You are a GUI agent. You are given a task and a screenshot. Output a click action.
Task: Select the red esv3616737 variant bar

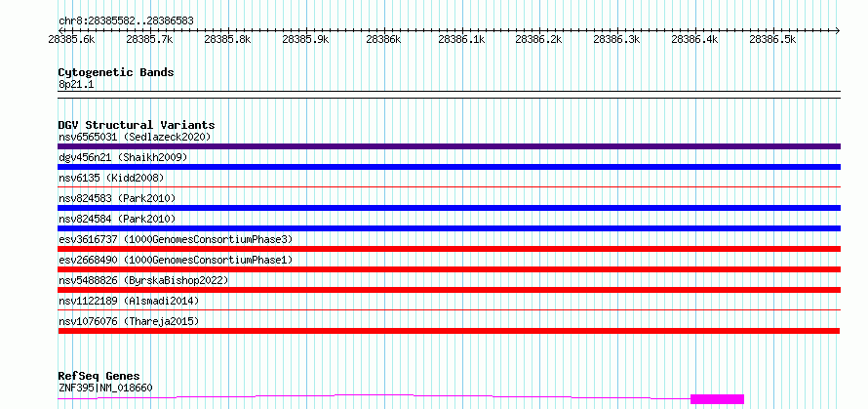tap(449, 249)
